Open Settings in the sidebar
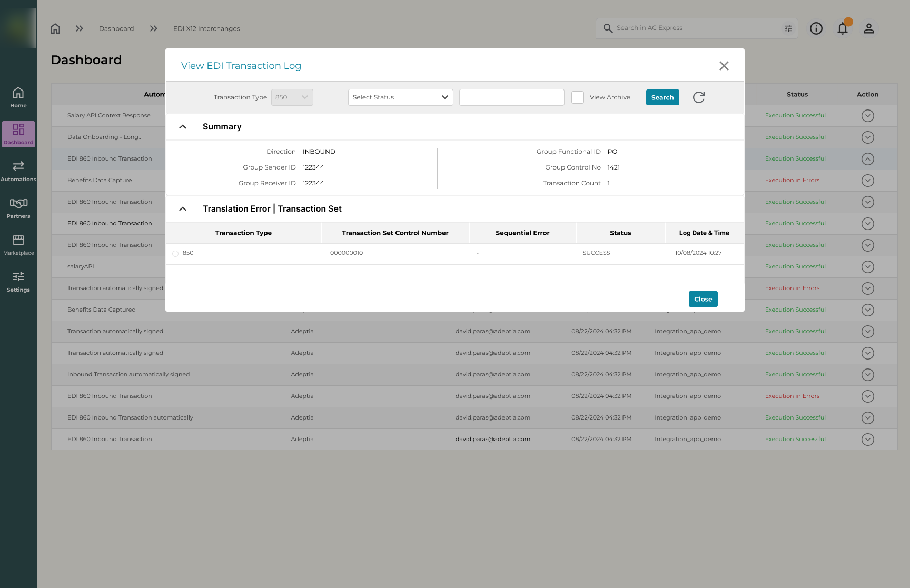Screen dimensions: 910x588 click(18, 282)
